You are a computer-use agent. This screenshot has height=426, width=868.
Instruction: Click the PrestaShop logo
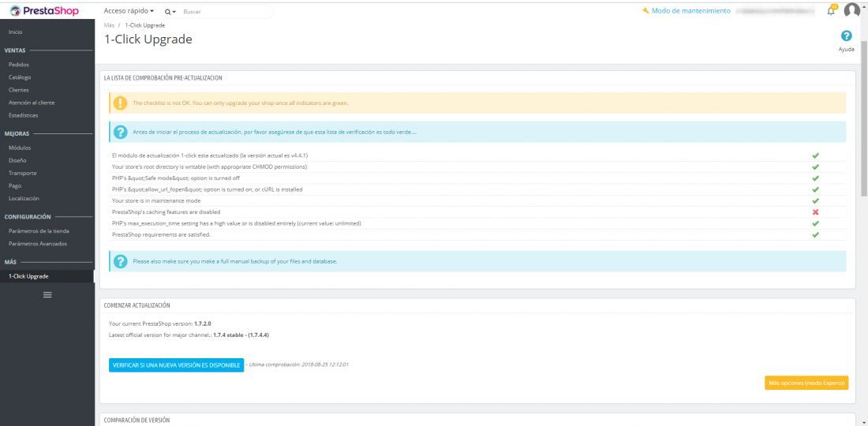44,10
